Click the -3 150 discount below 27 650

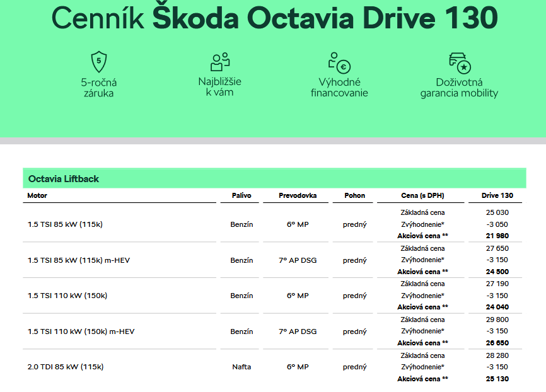(x=497, y=260)
